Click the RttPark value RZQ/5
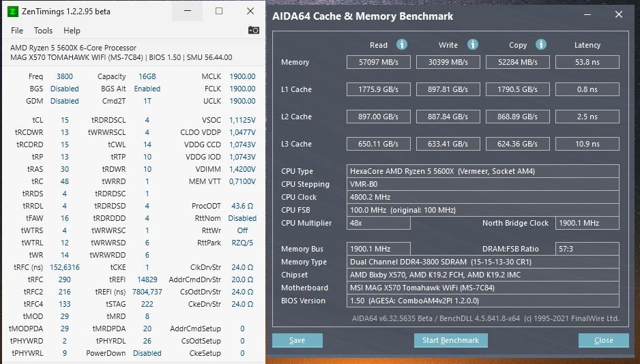Image resolution: width=640 pixels, height=364 pixels. (242, 243)
